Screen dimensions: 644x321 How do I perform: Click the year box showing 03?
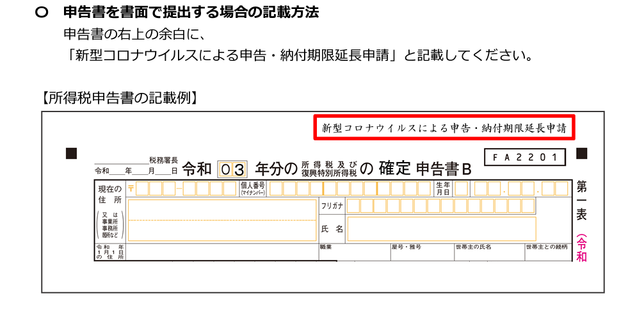click(x=232, y=169)
